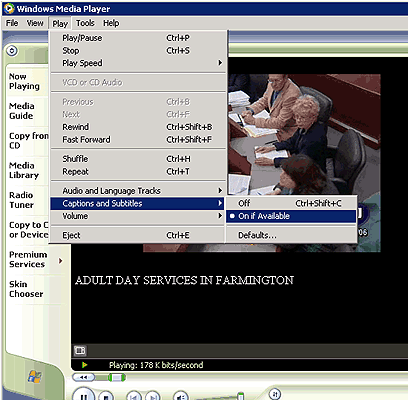Click the round navigation button above Now Playing
This screenshot has width=408, height=400.
click(x=12, y=51)
